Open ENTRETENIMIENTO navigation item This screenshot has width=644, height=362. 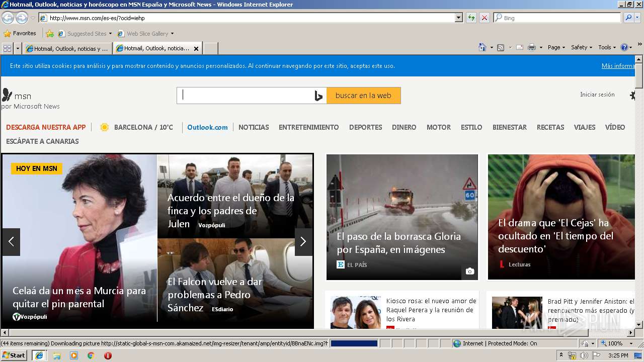(x=309, y=127)
